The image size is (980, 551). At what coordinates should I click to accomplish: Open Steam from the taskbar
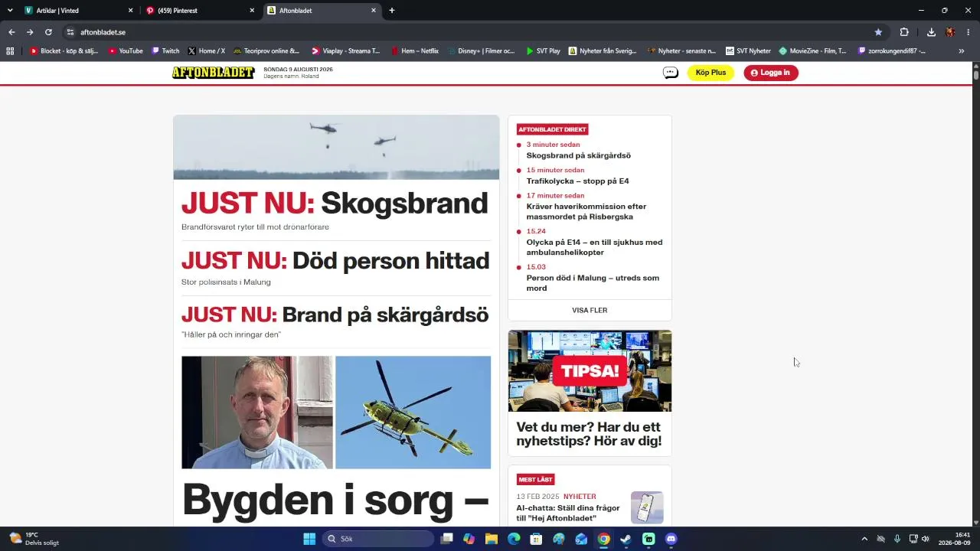[x=626, y=539]
